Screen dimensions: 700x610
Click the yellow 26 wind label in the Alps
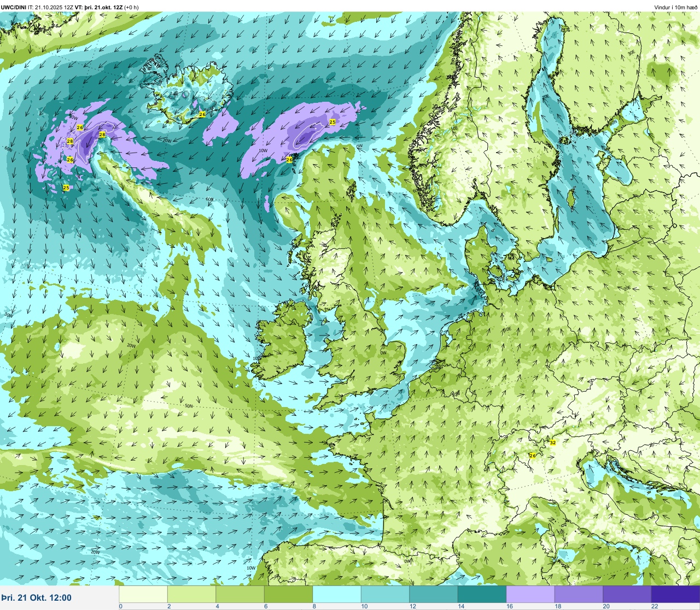[x=533, y=455]
